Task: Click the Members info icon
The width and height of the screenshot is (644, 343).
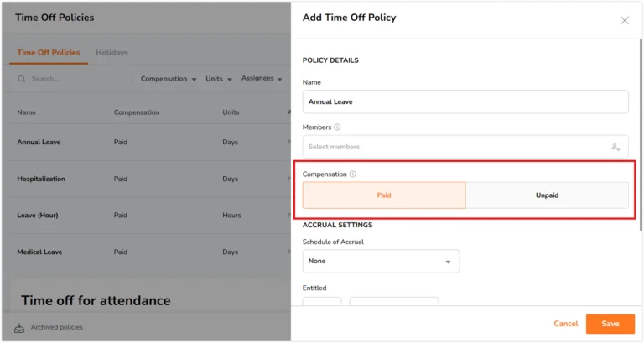Action: 337,127
